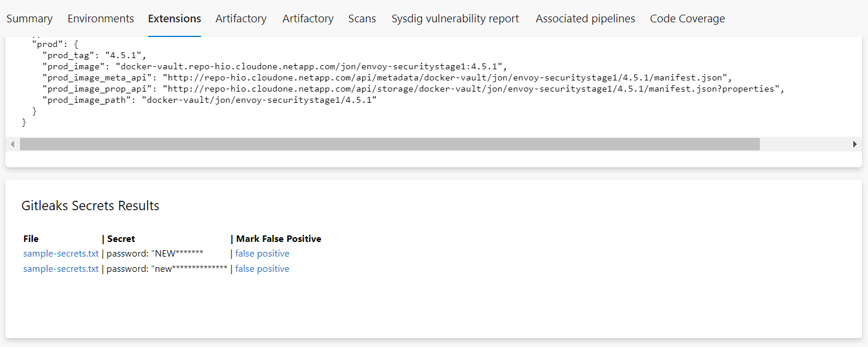868x347 pixels.
Task: Open the Artifactory tab beside Scans
Action: tap(308, 19)
